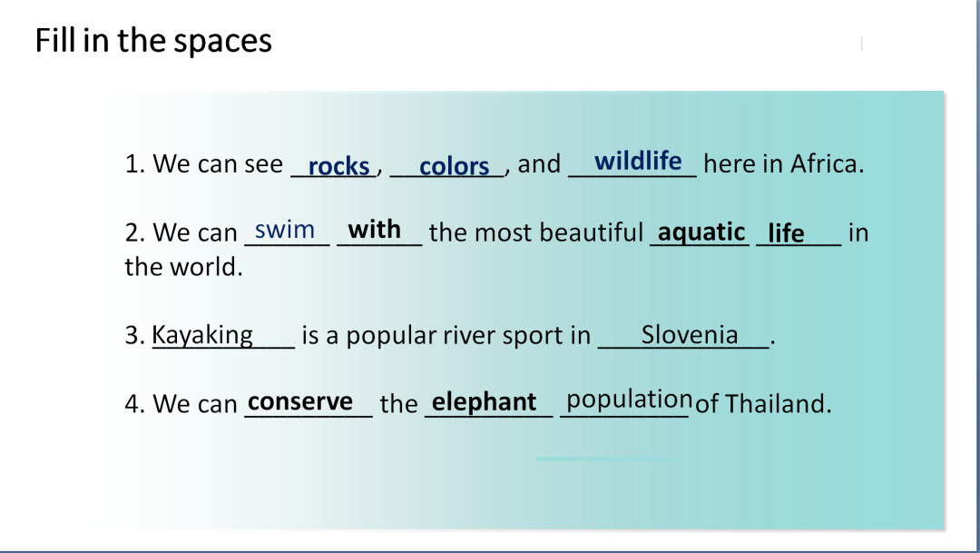Click the underlined word "Kayaking"
Image resolution: width=980 pixels, height=553 pixels.
click(x=202, y=336)
